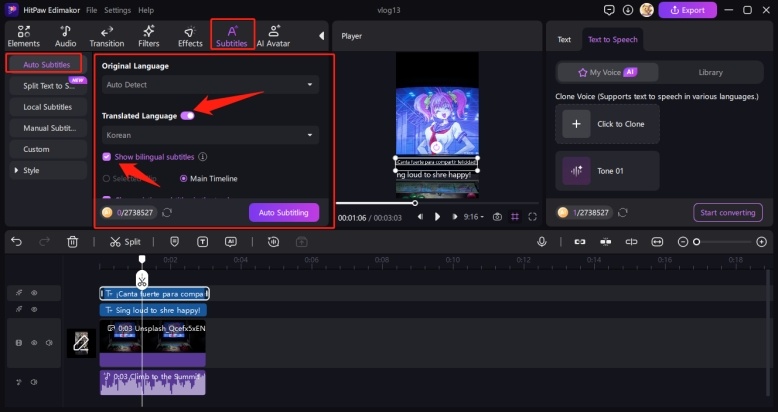Open the messages icon in the title bar
Image resolution: width=778 pixels, height=413 pixels.
click(609, 10)
